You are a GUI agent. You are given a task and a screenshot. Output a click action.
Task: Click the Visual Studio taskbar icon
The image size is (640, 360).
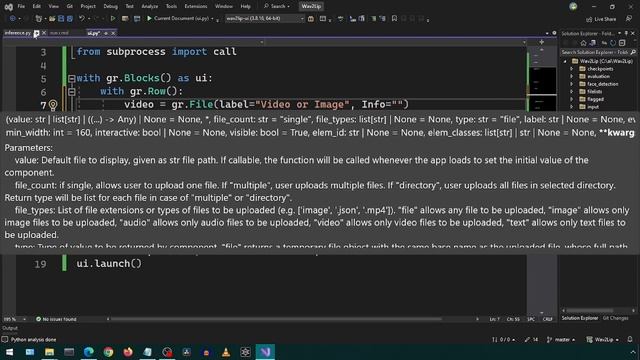tap(265, 352)
